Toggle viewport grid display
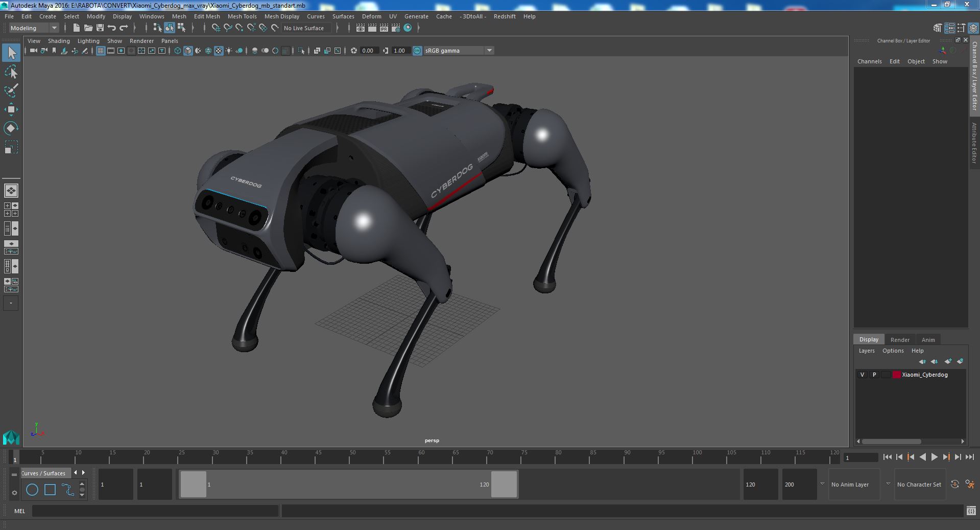Viewport: 980px width, 530px height. coord(101,51)
